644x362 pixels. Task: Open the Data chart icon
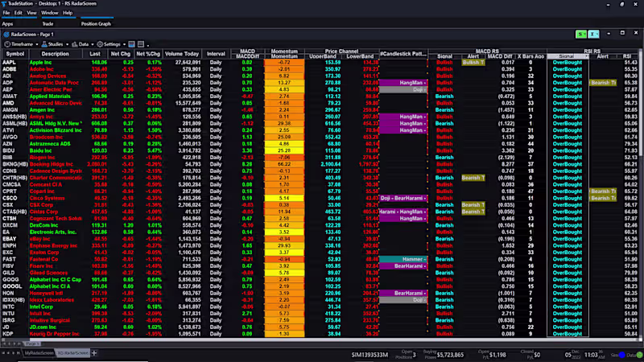(75, 44)
